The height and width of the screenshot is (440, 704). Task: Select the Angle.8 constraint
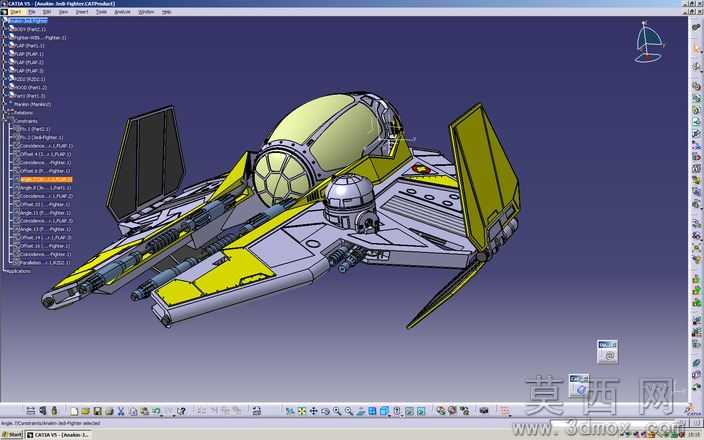(45, 188)
